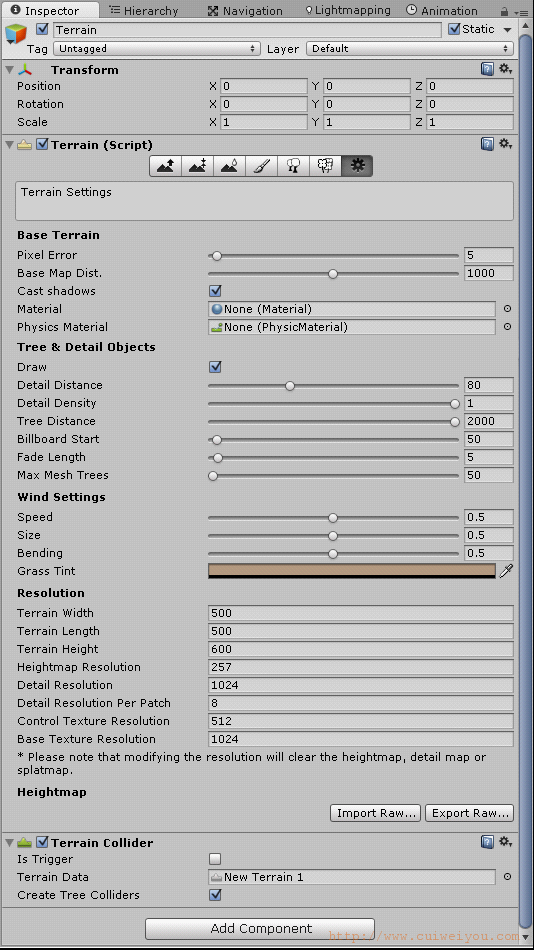Viewport: 534px width, 950px height.
Task: Click the Add Component button
Action: click(260, 929)
